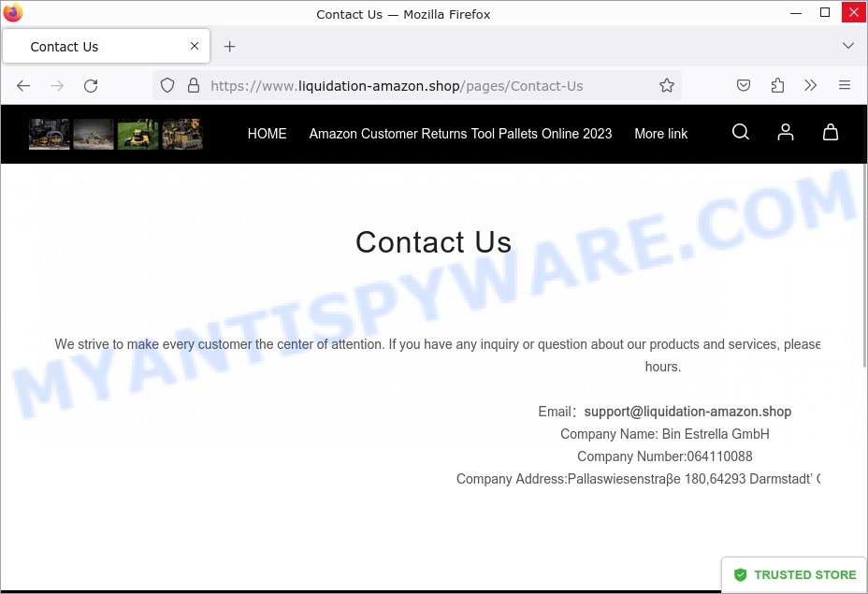868x594 pixels.
Task: Click the page vertical scrollbar
Action: point(864,266)
